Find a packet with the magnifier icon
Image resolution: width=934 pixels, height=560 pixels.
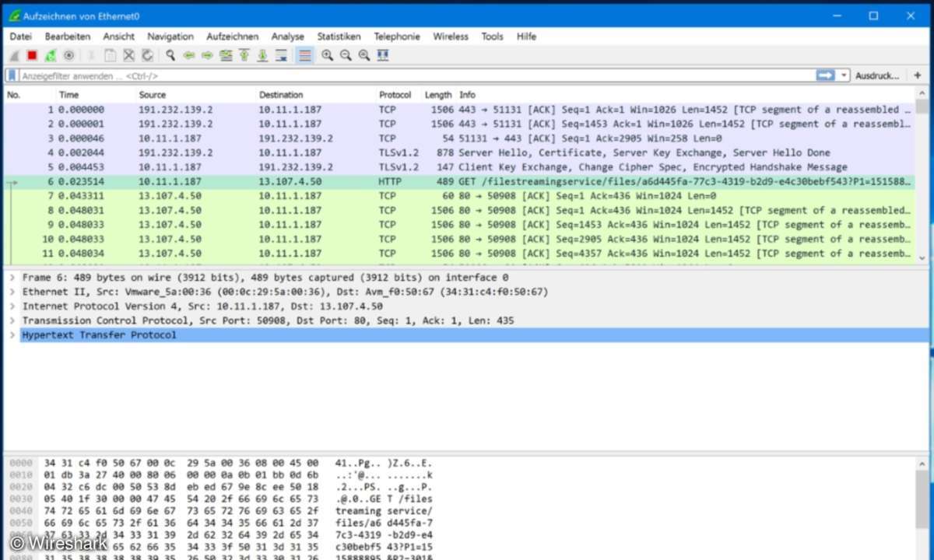click(170, 55)
